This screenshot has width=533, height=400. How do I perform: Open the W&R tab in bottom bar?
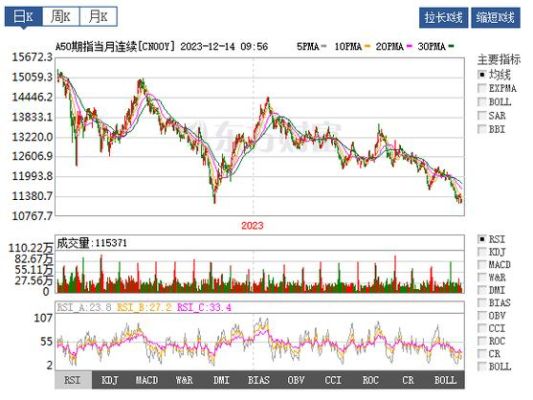pyautogui.click(x=185, y=380)
